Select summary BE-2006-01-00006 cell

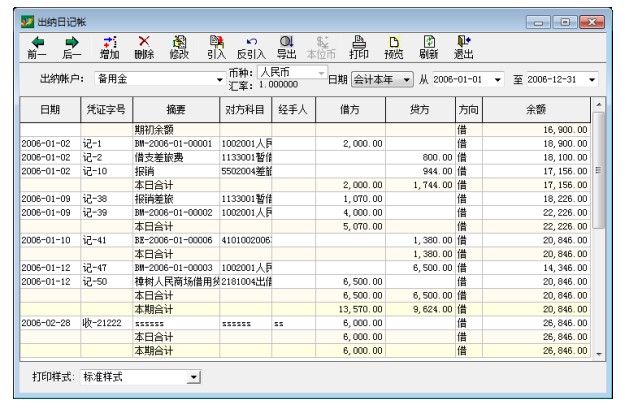coord(176,240)
